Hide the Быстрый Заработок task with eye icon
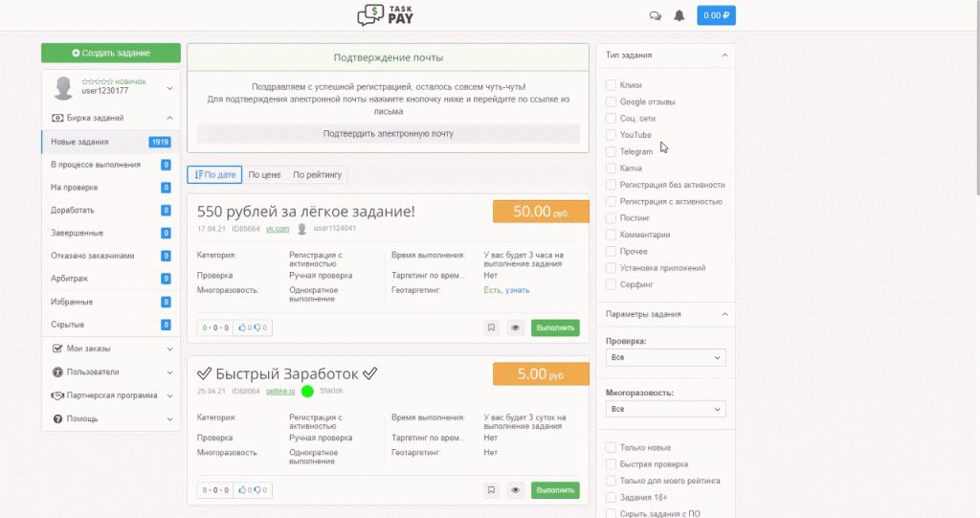 (515, 490)
